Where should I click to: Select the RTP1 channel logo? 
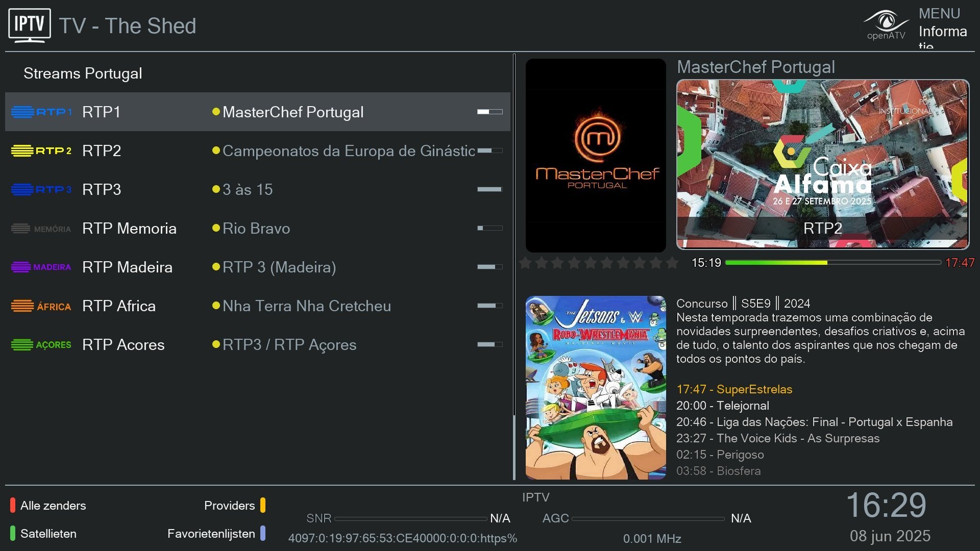[x=42, y=112]
